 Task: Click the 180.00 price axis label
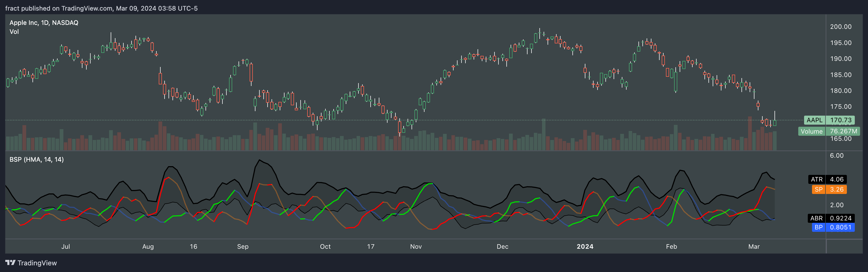point(840,91)
